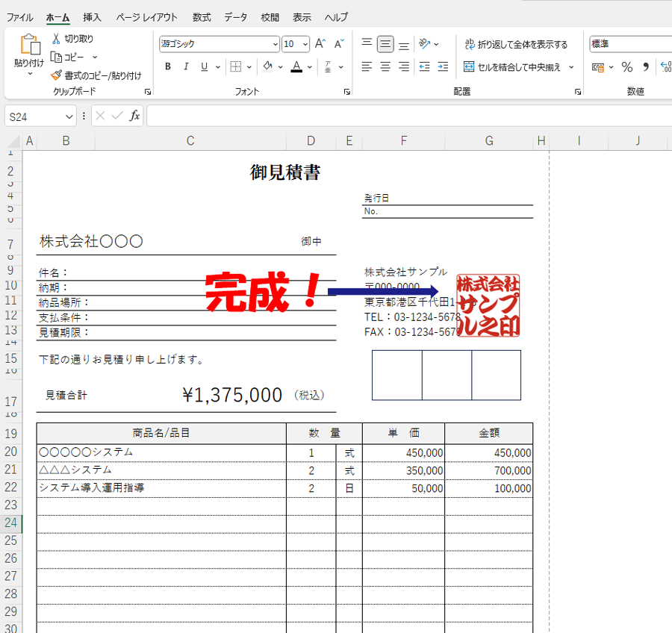The width and height of the screenshot is (672, 633).
Task: Open the font dialog launcher in フォント group
Action: tap(347, 92)
